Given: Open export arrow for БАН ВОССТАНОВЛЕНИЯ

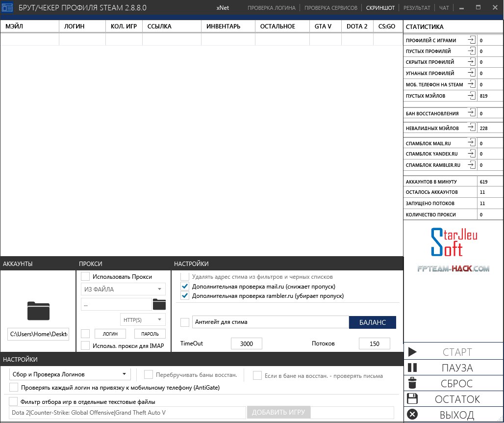Looking at the screenshot, I should coord(471,112).
